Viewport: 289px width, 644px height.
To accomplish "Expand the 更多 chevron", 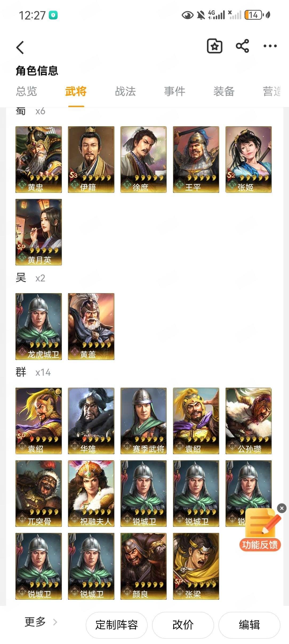I will (55, 622).
